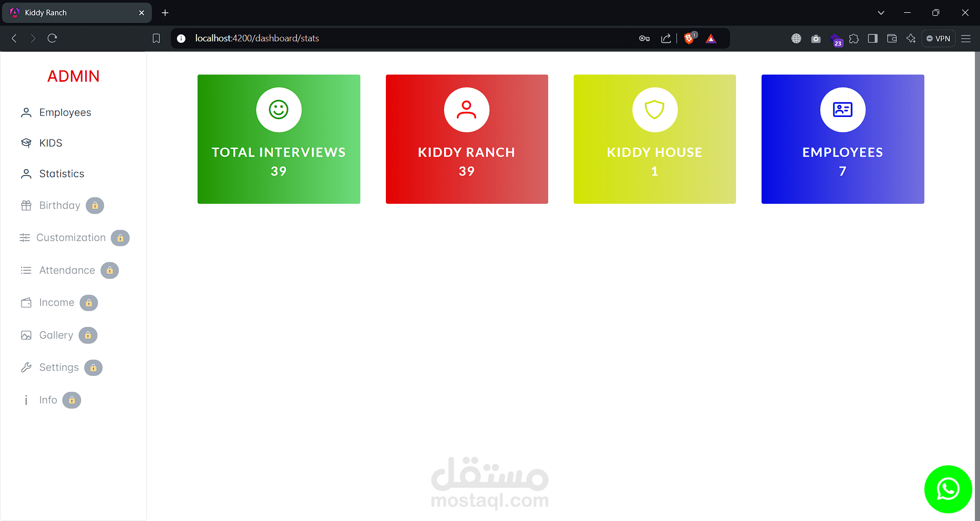
Task: Open the saved passwords key icon
Action: point(644,38)
